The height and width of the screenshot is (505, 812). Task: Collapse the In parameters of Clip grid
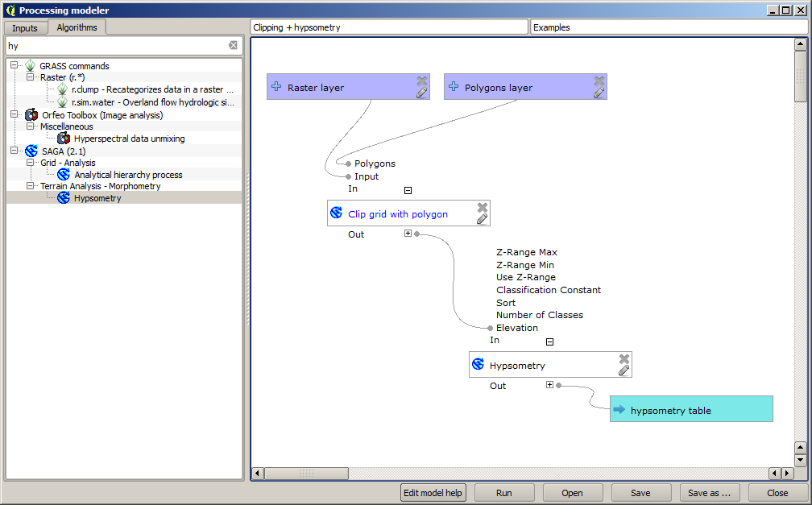[x=408, y=190]
